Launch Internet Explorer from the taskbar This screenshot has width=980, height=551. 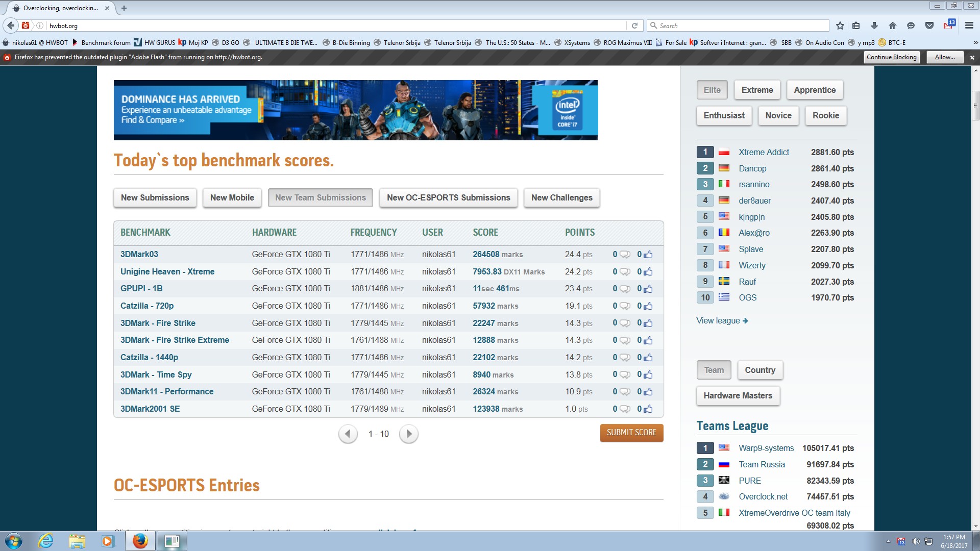pos(46,541)
